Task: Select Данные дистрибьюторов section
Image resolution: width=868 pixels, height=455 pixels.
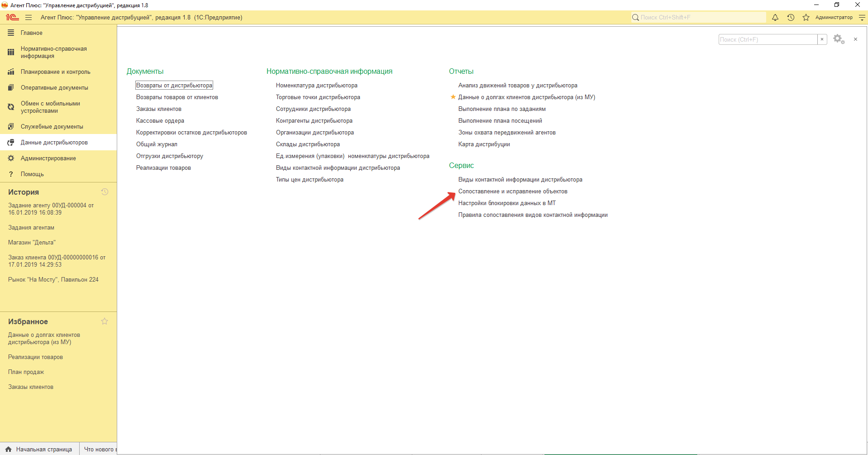Action: (58, 142)
